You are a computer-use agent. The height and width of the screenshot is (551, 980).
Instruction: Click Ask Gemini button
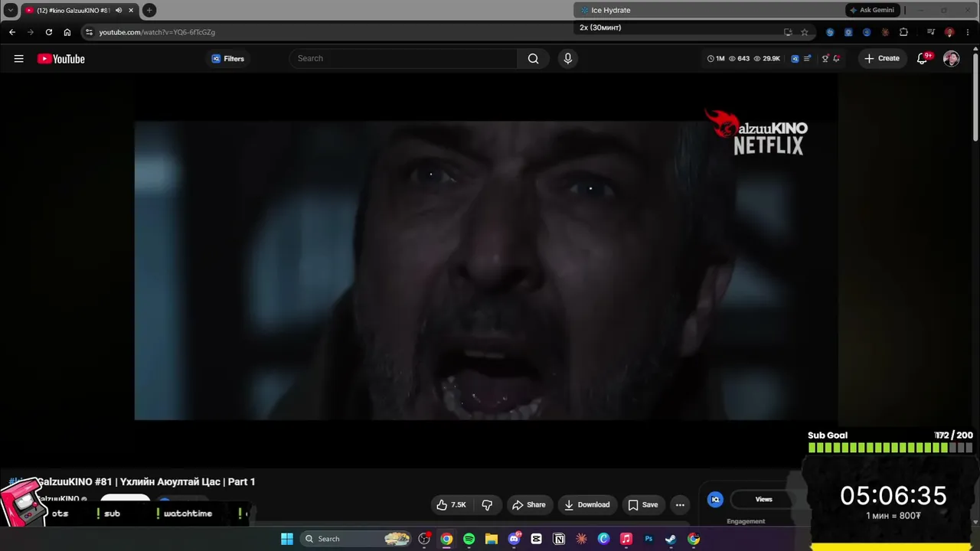pos(872,10)
